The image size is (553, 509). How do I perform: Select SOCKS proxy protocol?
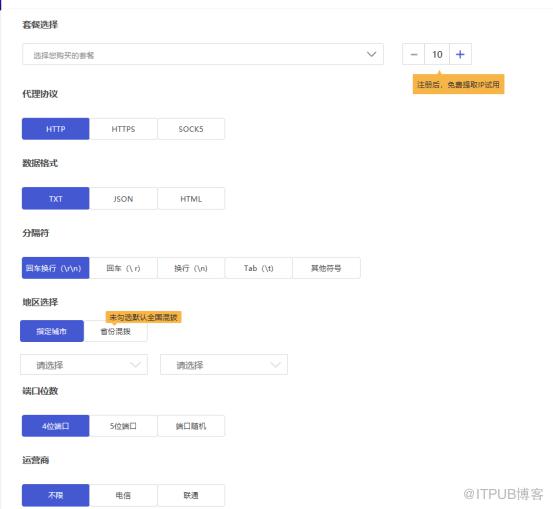[x=191, y=129]
